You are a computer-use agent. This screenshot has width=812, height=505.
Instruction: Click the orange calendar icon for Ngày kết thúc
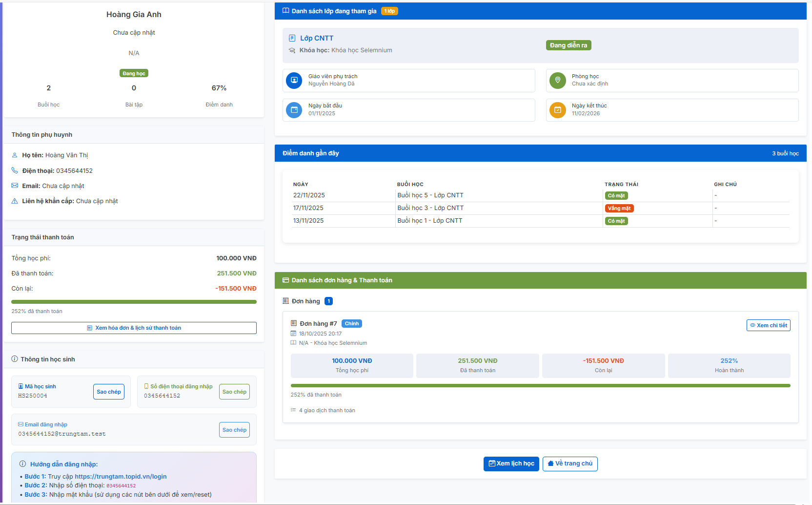point(557,110)
